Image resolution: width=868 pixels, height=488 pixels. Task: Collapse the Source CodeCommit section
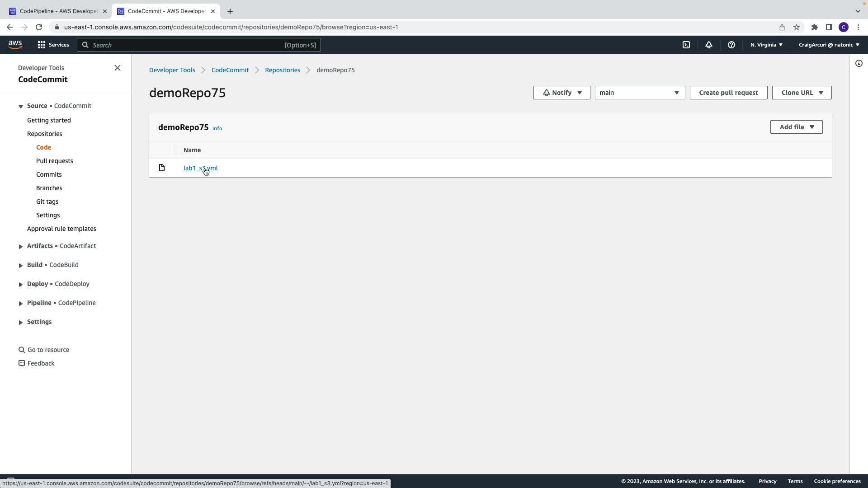[x=20, y=106]
